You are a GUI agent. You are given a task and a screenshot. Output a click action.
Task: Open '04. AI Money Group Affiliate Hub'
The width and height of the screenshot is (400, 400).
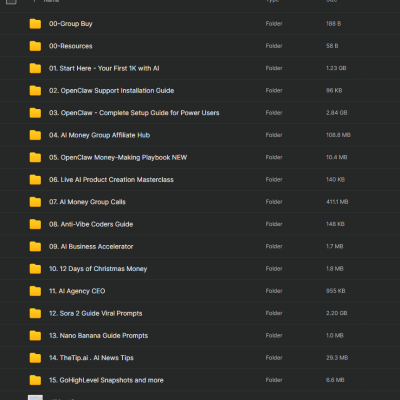click(x=99, y=135)
